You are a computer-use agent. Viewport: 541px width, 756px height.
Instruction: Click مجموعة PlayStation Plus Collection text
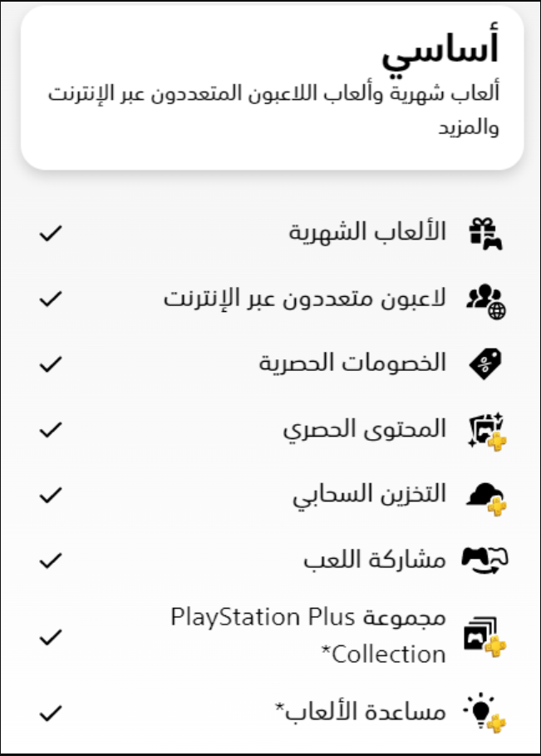pyautogui.click(x=308, y=635)
